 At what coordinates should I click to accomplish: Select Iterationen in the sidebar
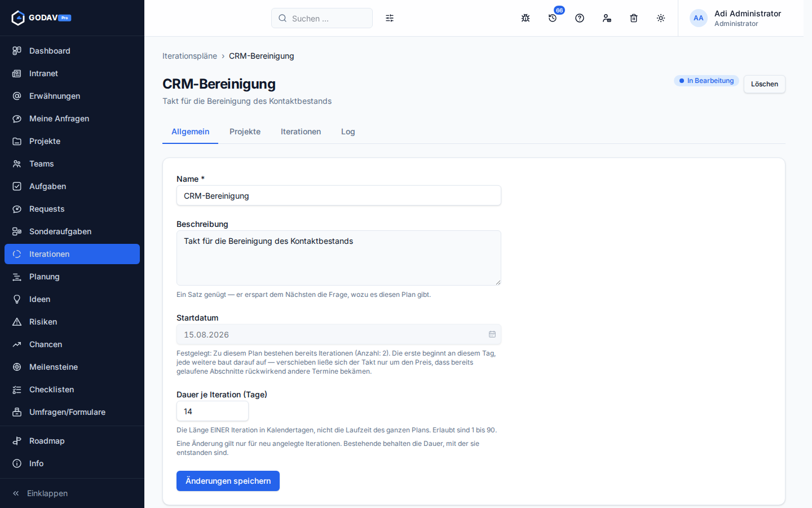pyautogui.click(x=72, y=254)
